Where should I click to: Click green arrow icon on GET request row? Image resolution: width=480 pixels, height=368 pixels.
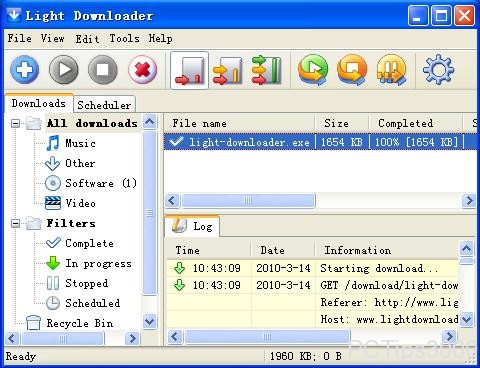(180, 285)
